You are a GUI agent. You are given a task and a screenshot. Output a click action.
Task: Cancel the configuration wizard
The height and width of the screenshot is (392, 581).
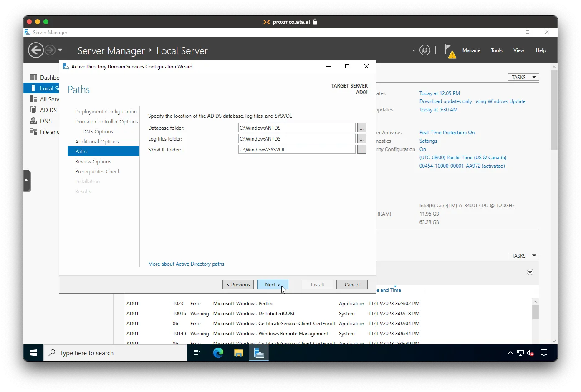click(352, 284)
